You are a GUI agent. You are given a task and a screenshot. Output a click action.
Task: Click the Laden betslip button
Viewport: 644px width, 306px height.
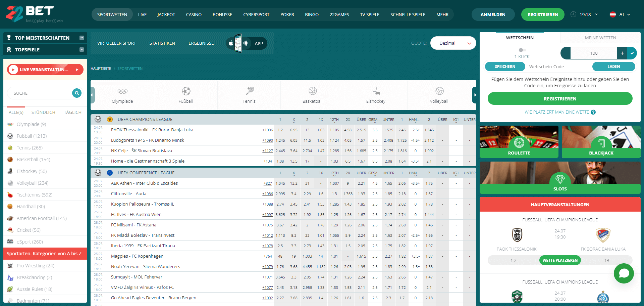tap(613, 67)
